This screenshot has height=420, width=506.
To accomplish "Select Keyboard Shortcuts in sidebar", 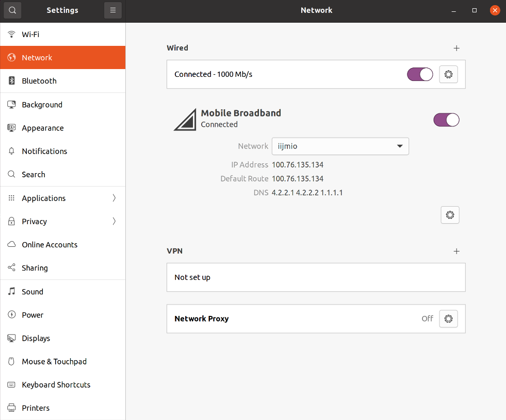I will point(56,385).
